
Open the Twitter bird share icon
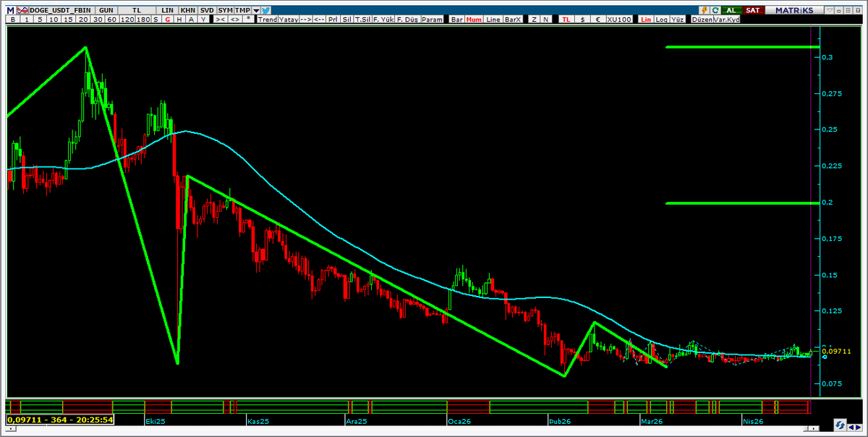pos(266,10)
